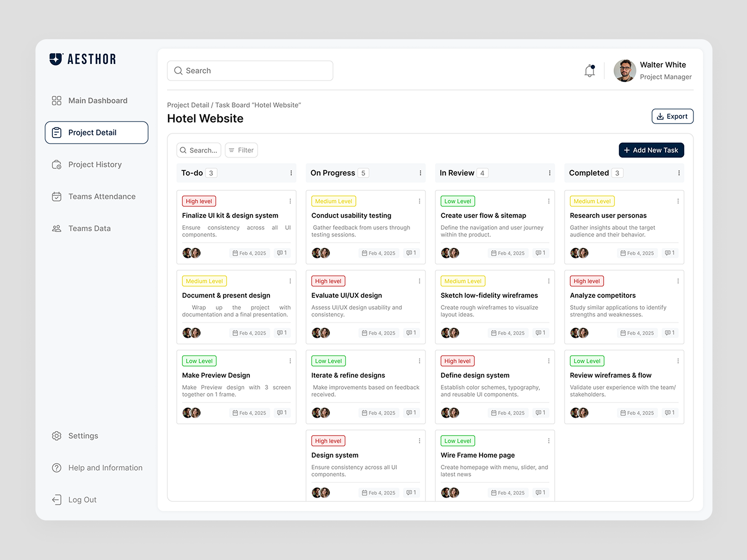The height and width of the screenshot is (560, 747).
Task: Open the To-do column options menu
Action: pyautogui.click(x=291, y=173)
